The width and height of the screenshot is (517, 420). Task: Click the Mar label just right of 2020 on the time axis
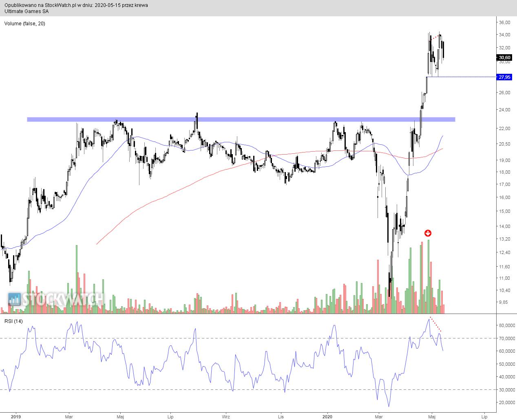[x=379, y=417]
